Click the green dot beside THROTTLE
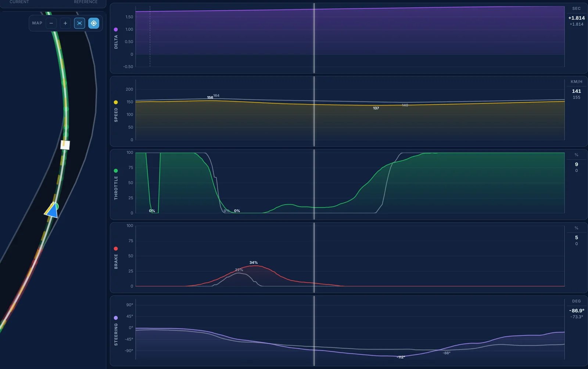This screenshot has height=369, width=588. point(116,171)
